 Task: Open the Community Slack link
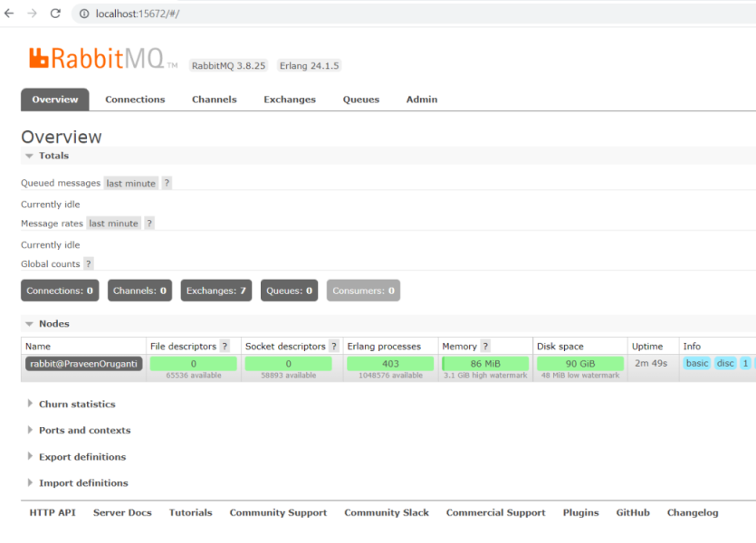pyautogui.click(x=387, y=512)
